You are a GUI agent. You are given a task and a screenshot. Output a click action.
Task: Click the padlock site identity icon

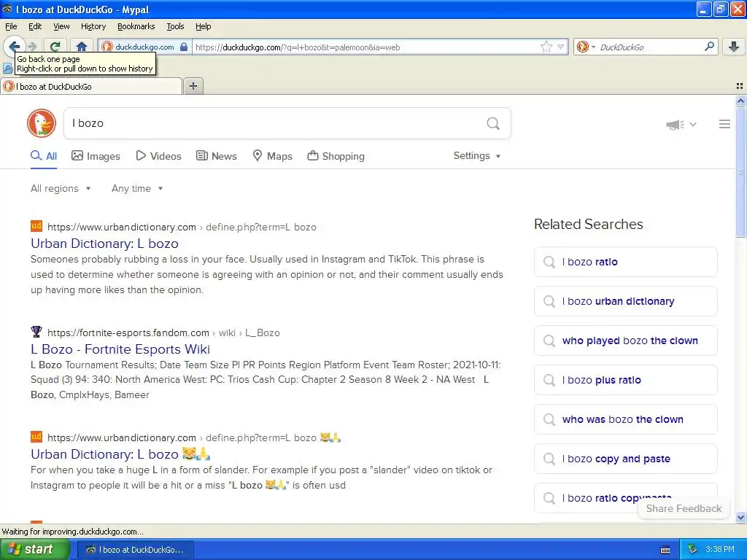point(184,47)
